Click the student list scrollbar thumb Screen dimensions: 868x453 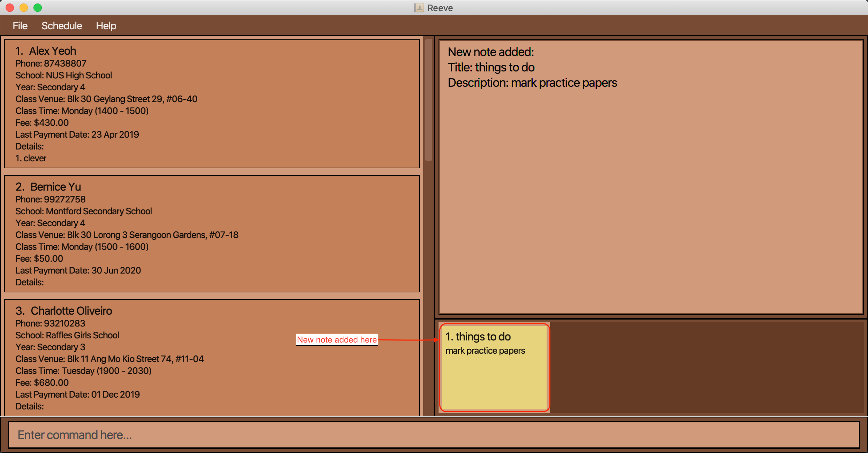(429, 100)
